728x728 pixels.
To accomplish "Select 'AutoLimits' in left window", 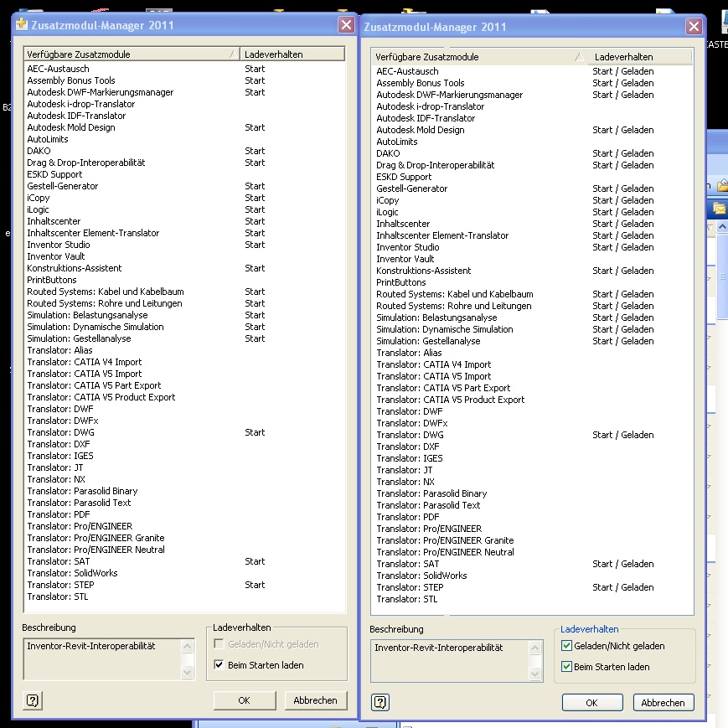I will [48, 139].
